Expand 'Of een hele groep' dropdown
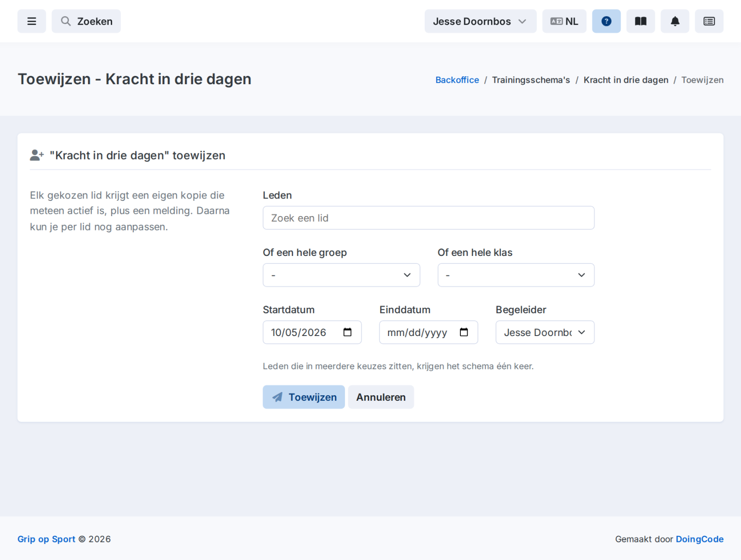Screen dimensions: 741x560 341,275
